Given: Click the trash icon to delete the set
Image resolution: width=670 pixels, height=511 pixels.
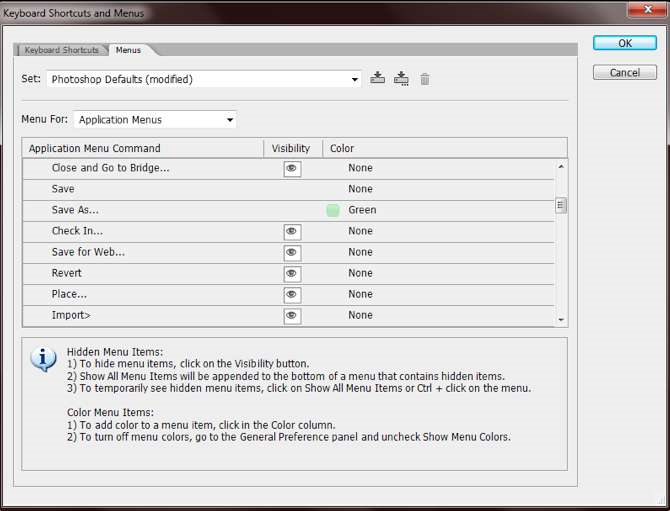Looking at the screenshot, I should (x=425, y=79).
